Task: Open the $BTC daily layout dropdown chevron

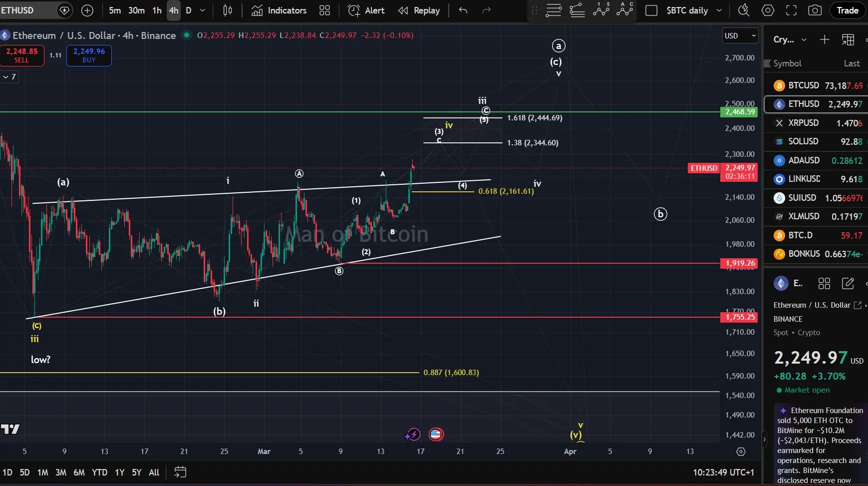Action: coord(719,10)
